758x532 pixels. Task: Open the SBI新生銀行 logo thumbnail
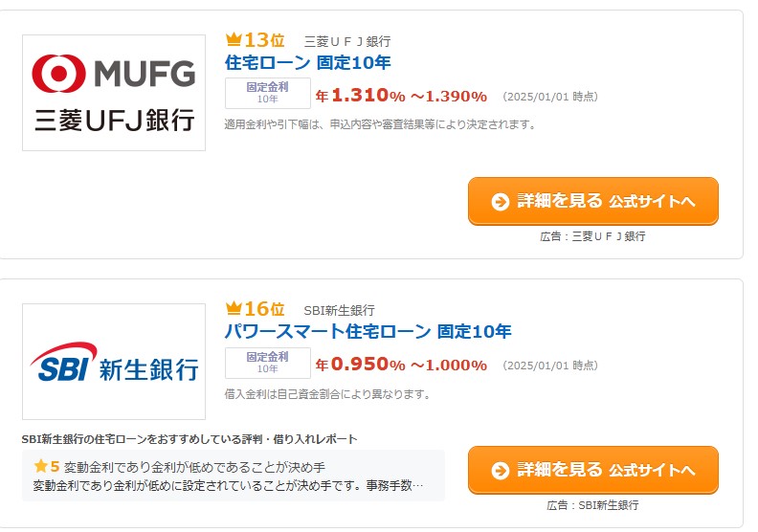click(114, 362)
